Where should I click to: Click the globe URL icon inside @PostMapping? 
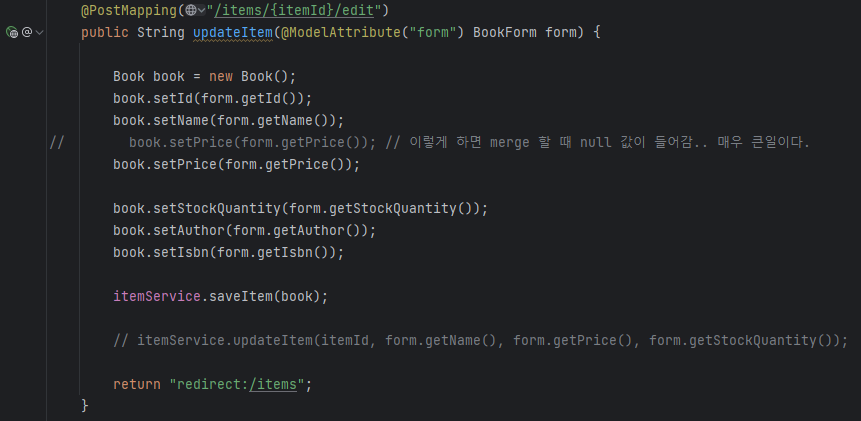tap(191, 10)
